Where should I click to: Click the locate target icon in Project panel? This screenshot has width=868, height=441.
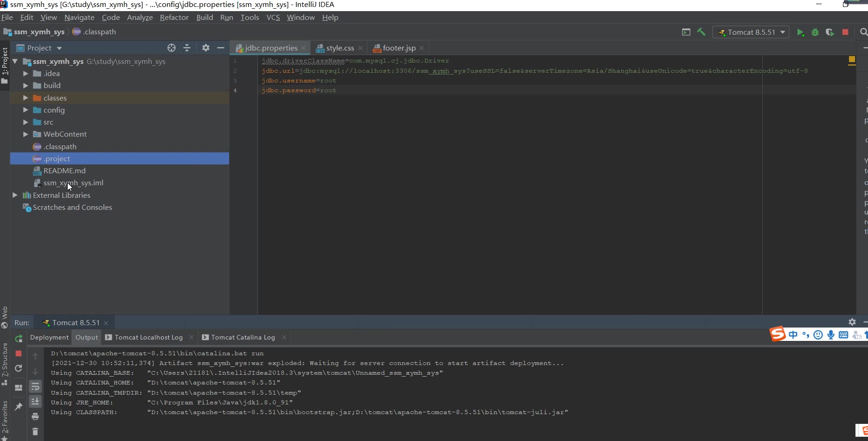click(x=172, y=48)
